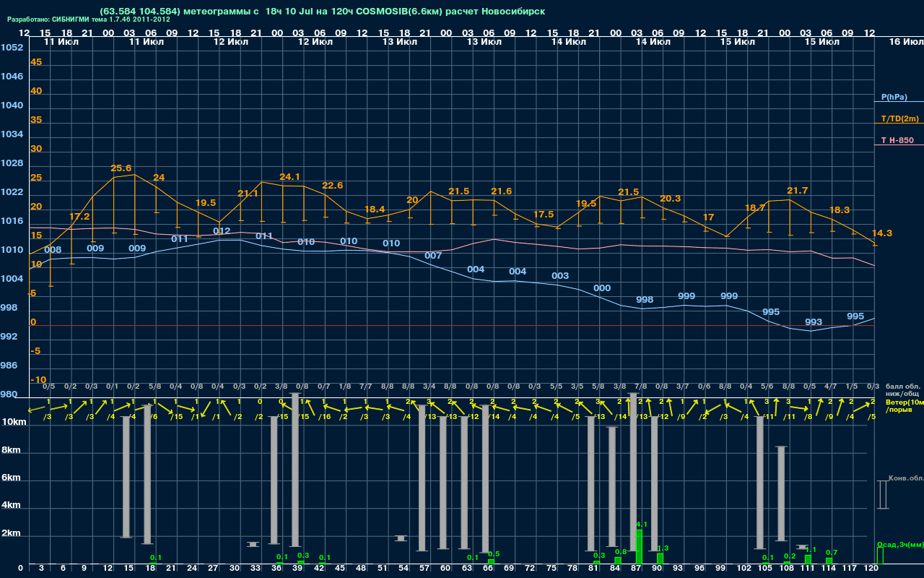Click the 24.1 temperature label
Viewport: 924px width, 578px height.
289,176
